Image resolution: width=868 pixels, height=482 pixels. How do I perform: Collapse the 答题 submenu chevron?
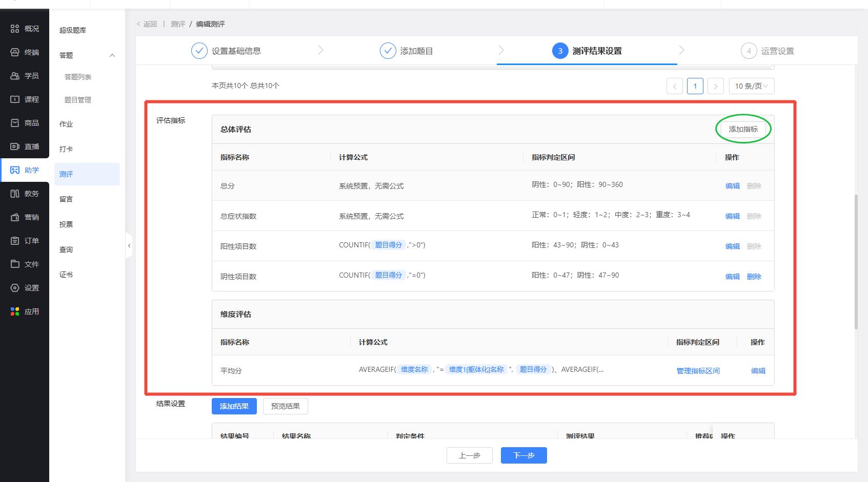tap(112, 55)
